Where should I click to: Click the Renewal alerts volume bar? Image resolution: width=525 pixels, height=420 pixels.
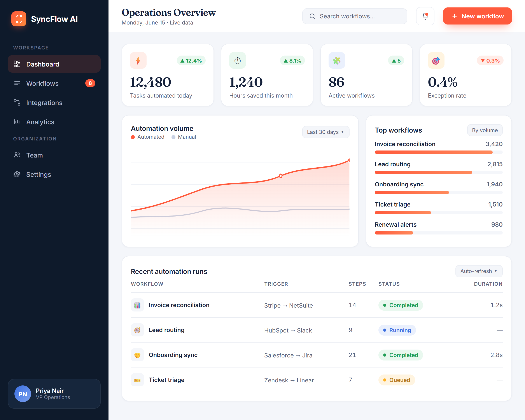pyautogui.click(x=439, y=233)
